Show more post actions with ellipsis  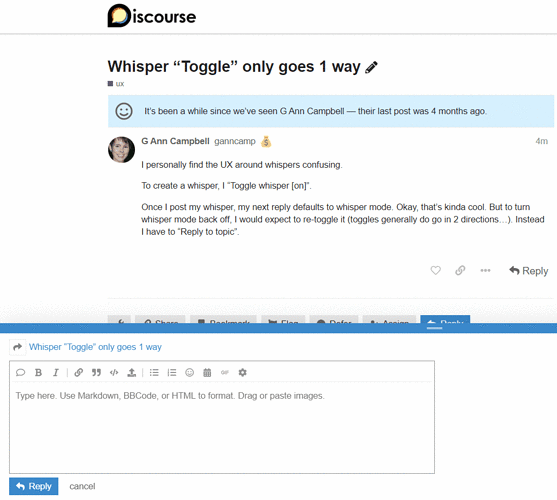pos(485,271)
